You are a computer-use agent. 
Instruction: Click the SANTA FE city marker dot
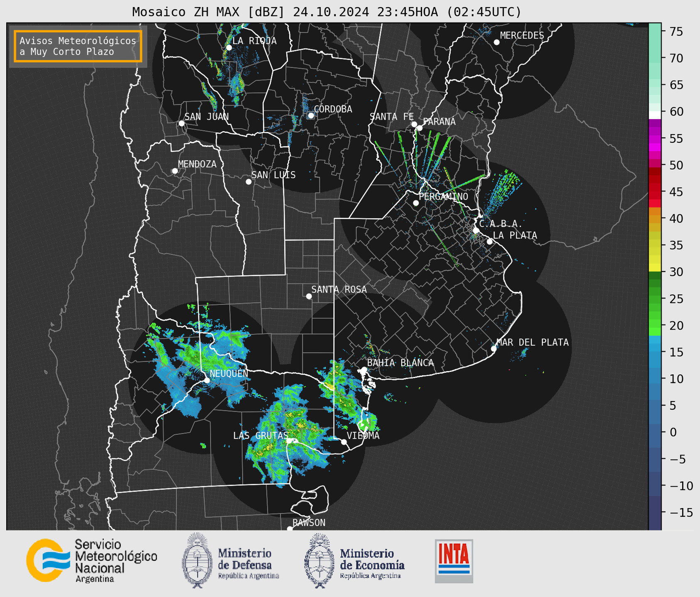(414, 124)
